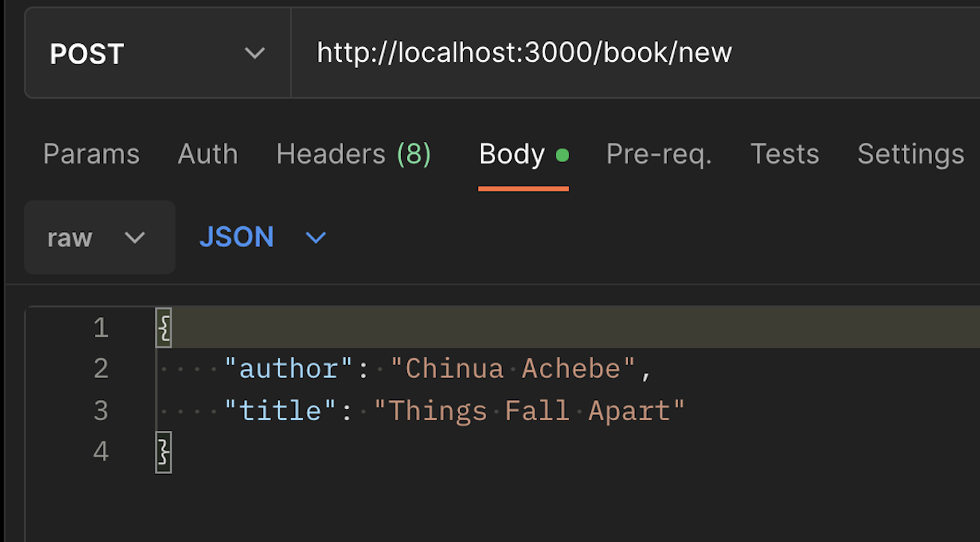The height and width of the screenshot is (542, 980).
Task: Open the POST request method dropdown
Action: 158,54
